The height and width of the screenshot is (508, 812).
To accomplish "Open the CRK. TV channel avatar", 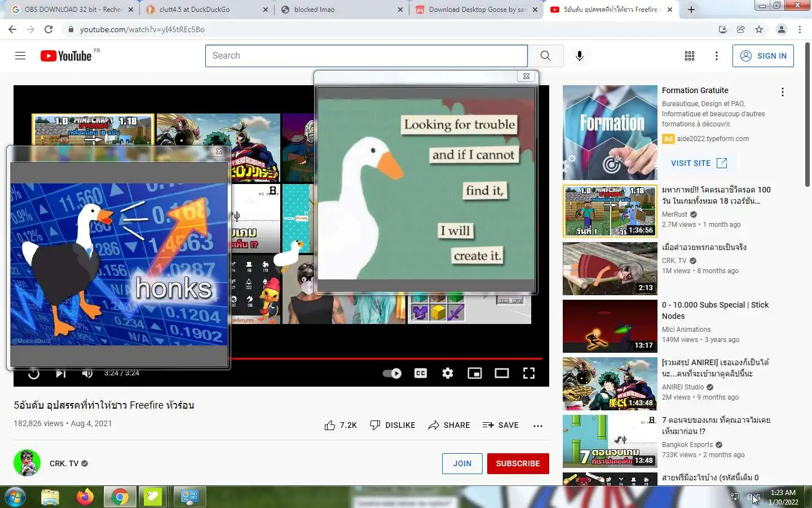I will point(27,463).
